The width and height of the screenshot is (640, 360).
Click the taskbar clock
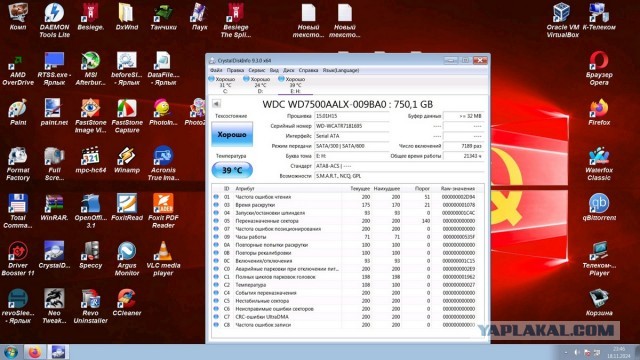(619, 352)
